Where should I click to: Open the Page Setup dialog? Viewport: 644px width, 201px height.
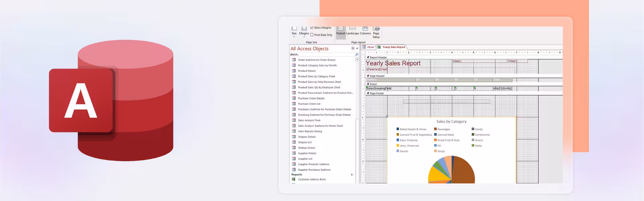(x=376, y=32)
